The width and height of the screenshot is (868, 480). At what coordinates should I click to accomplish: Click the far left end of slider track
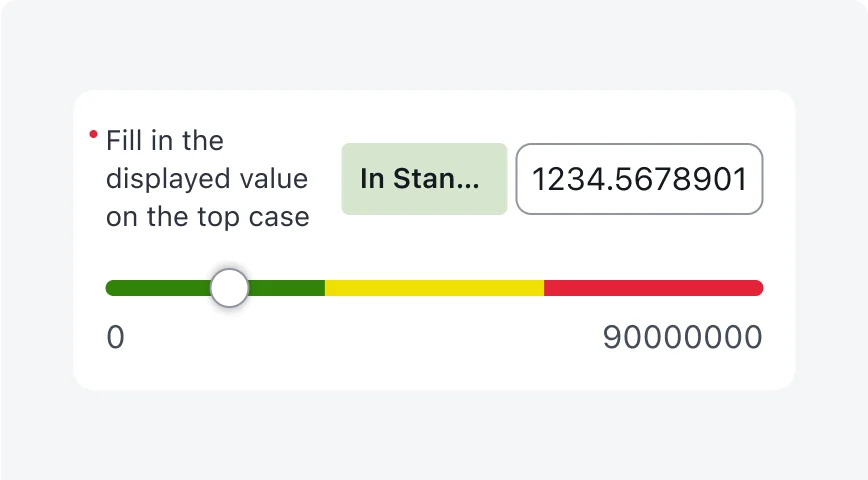(x=109, y=288)
